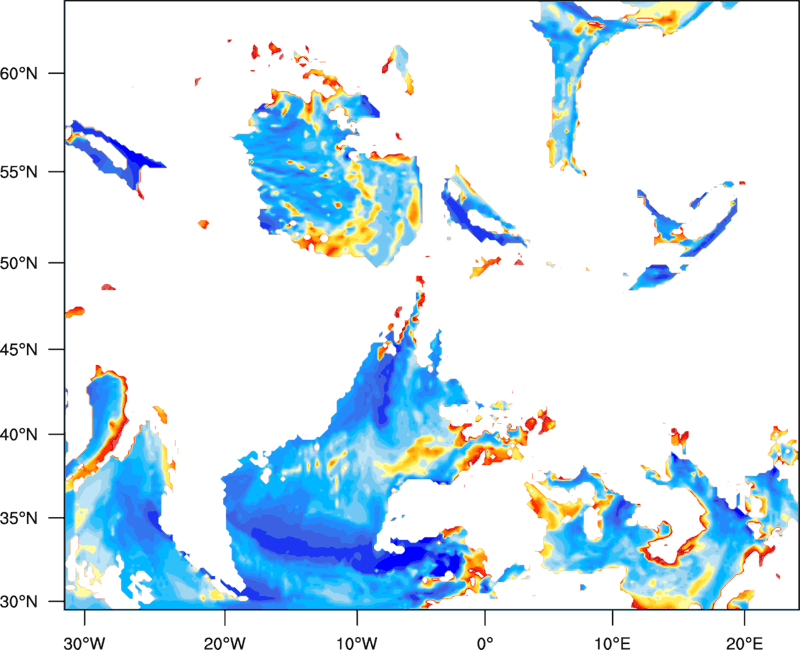Click the 40°N latitude label
Image resolution: width=800 pixels, height=650 pixels.
pyautogui.click(x=19, y=435)
